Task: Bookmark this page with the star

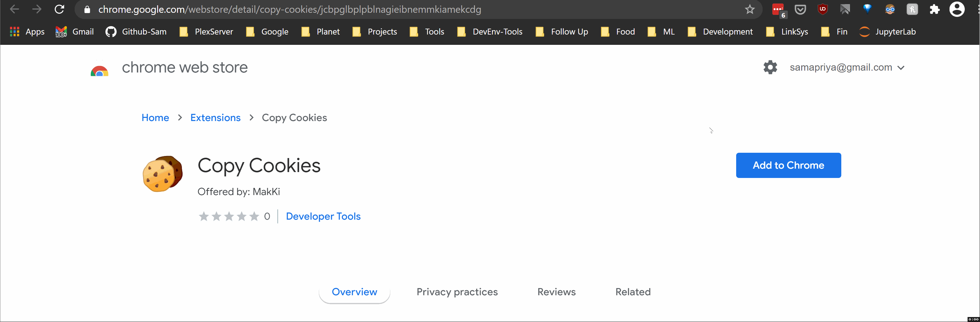Action: click(750, 9)
